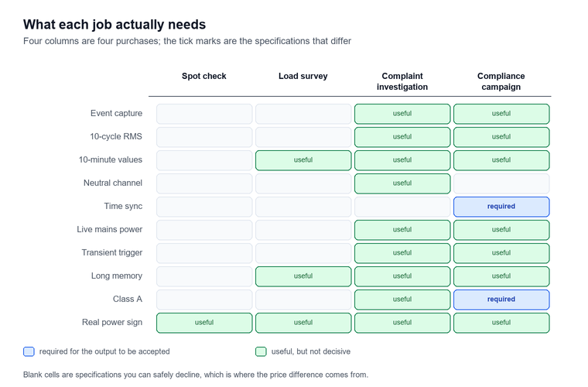Click Class A required cell under Compliance campaign

pyautogui.click(x=501, y=300)
